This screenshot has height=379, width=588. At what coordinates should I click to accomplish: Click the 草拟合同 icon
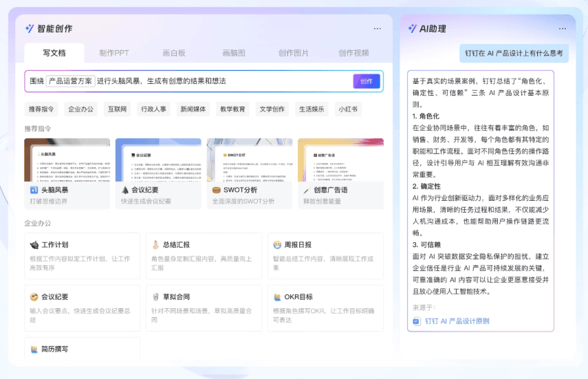tap(155, 297)
